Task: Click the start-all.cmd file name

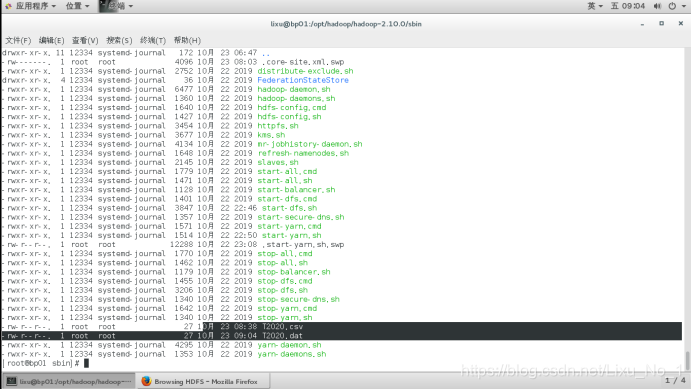Action: tap(287, 171)
